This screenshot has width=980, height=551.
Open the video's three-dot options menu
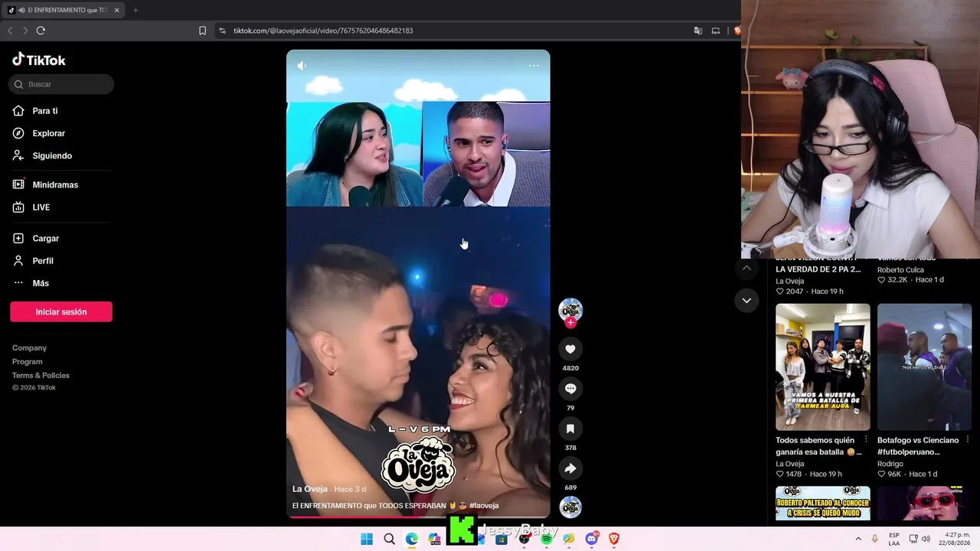pos(534,66)
